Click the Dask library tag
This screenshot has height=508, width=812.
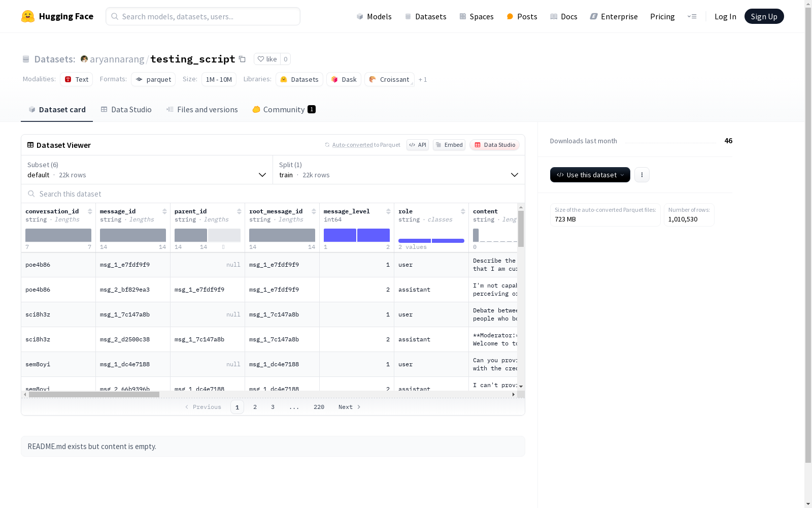pyautogui.click(x=344, y=79)
